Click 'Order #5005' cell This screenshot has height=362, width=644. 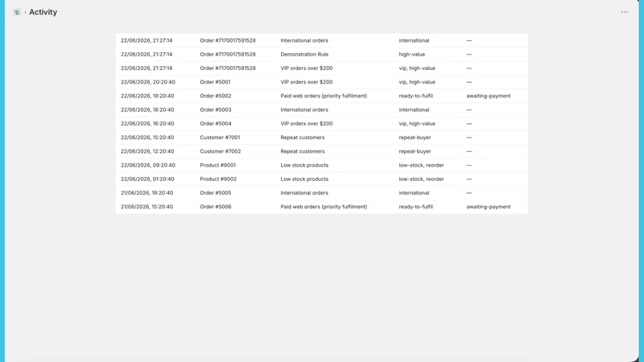[216, 193]
